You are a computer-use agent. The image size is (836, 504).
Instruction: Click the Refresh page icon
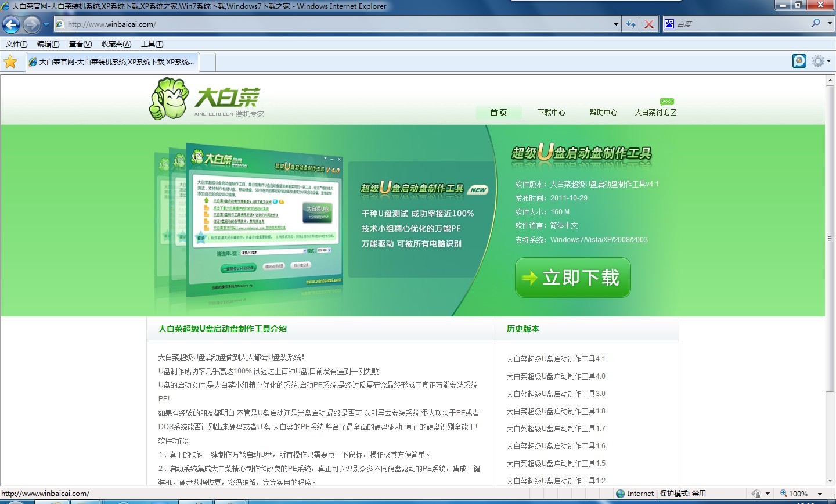click(630, 24)
